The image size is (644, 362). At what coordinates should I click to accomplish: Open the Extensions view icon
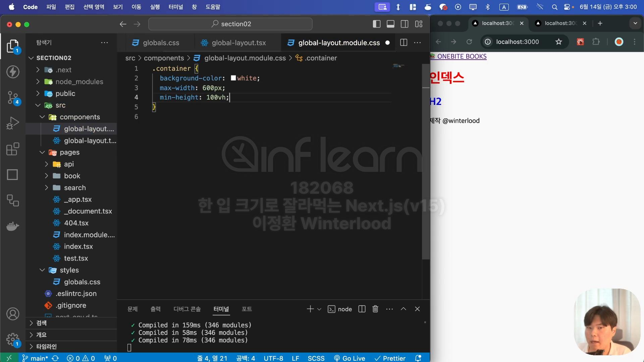click(13, 149)
